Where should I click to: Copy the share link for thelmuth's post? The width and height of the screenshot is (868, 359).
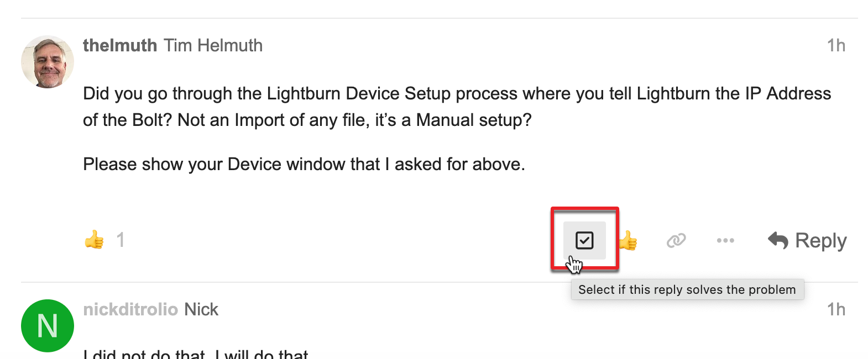pyautogui.click(x=676, y=240)
